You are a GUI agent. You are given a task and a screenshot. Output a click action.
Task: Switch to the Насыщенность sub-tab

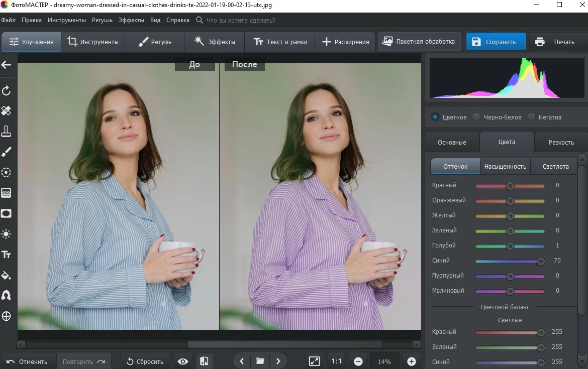pyautogui.click(x=505, y=166)
